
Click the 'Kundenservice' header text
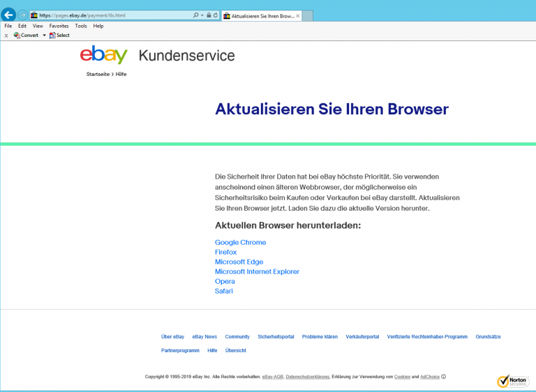click(x=186, y=55)
